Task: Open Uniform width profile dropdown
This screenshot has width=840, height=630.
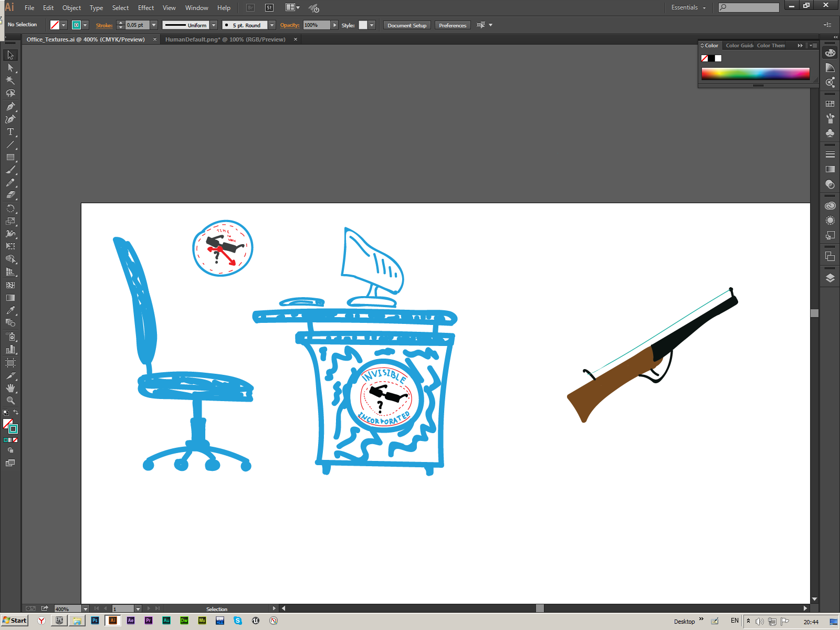Action: (214, 25)
